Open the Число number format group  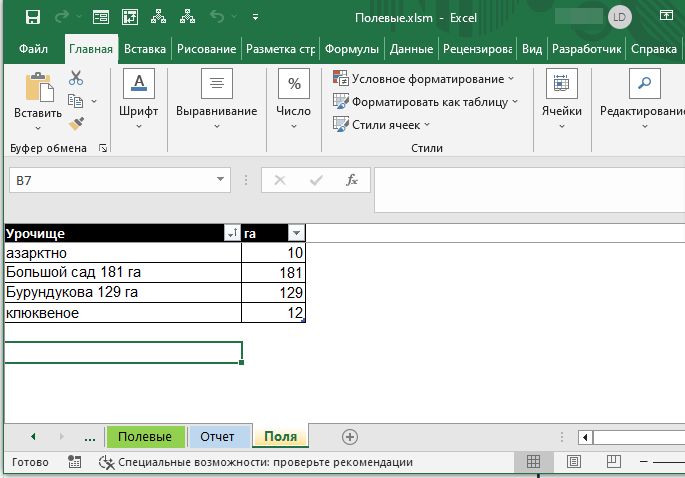[294, 99]
